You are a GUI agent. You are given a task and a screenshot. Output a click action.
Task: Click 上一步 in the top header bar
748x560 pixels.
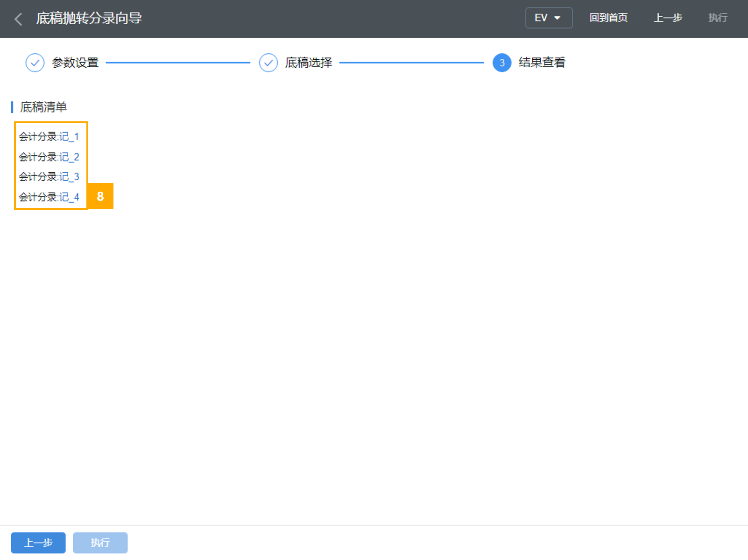pos(668,18)
